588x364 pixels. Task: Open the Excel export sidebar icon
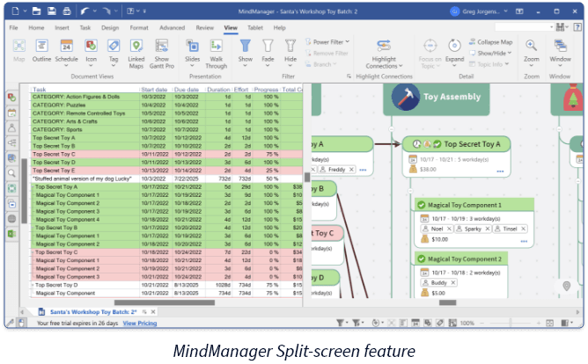(12, 234)
